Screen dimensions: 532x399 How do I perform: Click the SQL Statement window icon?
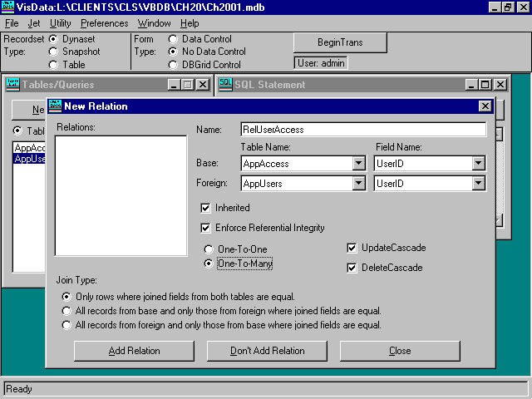[x=225, y=84]
